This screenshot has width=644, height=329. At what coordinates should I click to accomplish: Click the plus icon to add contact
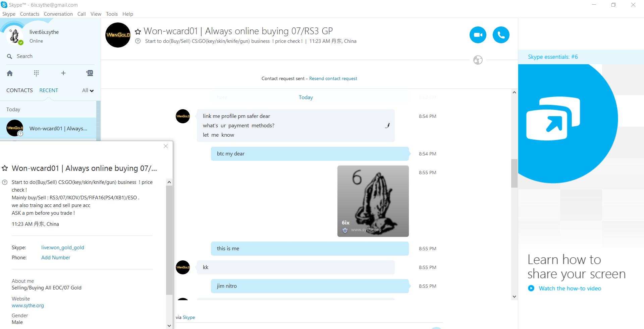63,73
